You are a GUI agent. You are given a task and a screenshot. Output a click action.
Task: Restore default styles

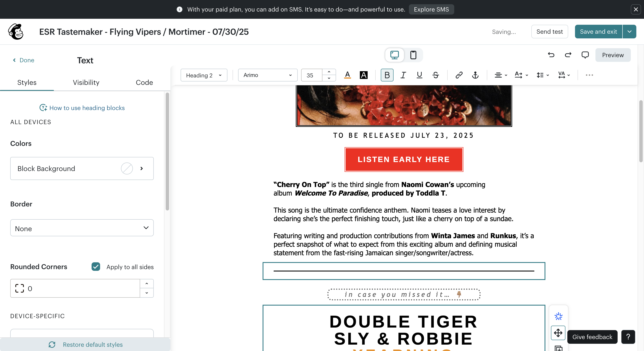click(85, 344)
